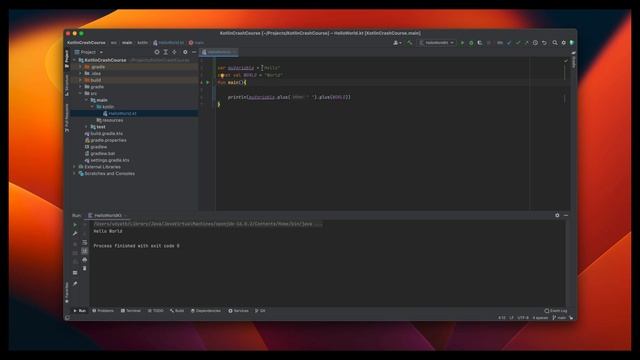Build the project with the hammer icon
Screen dimensions: 640x360
coord(410,42)
